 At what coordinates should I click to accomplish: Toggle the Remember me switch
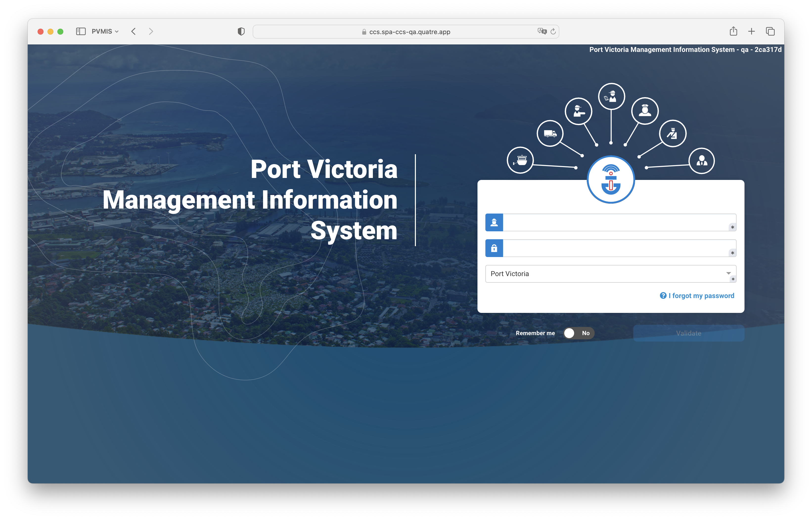pyautogui.click(x=578, y=333)
